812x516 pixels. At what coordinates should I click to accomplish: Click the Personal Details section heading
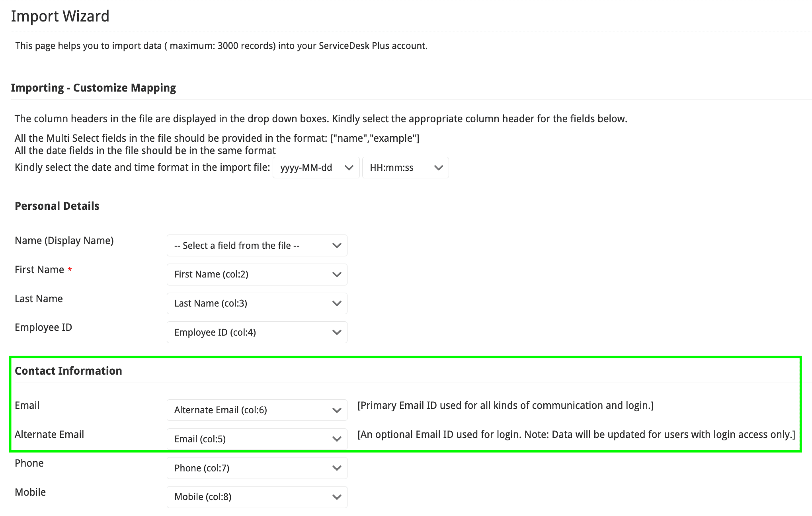tap(57, 206)
